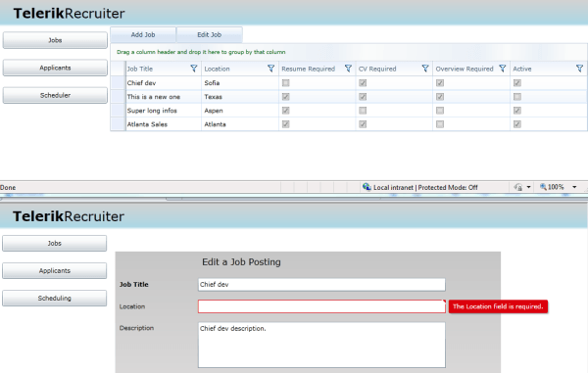Click the Local intranet globe icon
The height and width of the screenshot is (373, 588).
[x=367, y=187]
